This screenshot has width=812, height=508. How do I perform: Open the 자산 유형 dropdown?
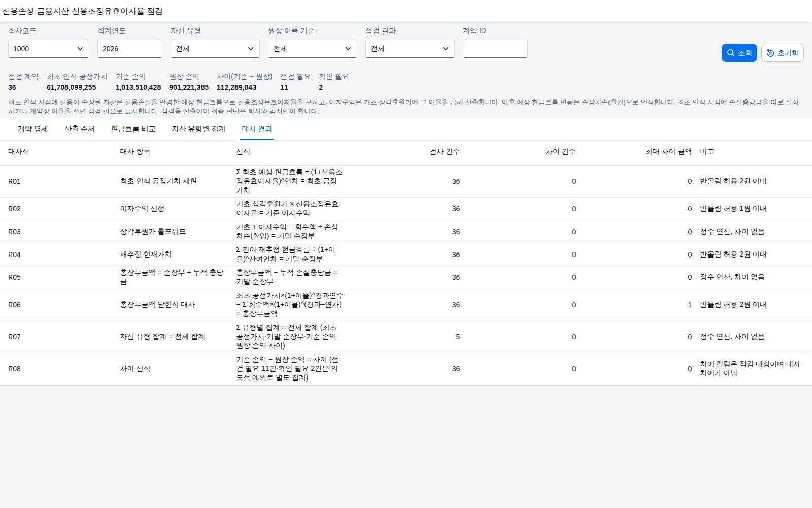pyautogui.click(x=215, y=49)
